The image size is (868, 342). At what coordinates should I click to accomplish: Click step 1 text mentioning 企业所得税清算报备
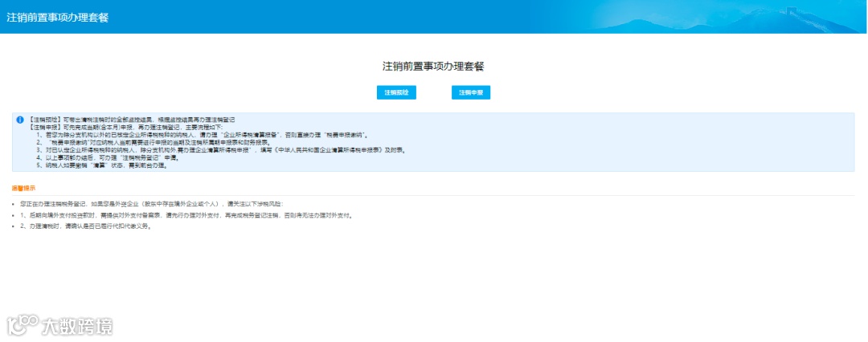202,135
